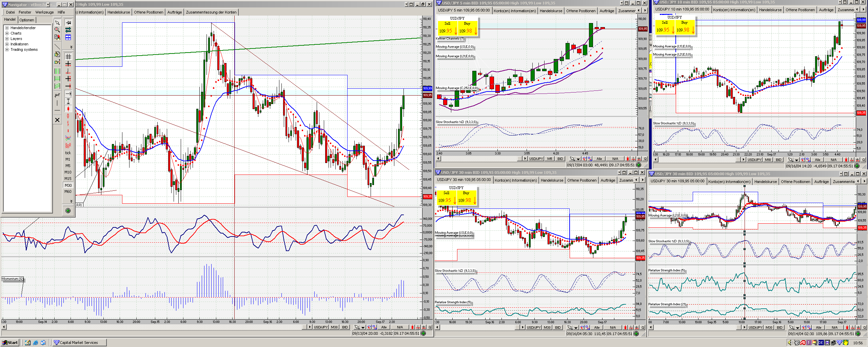Select the M30 timeframe in vertical toolbar
This screenshot has width=868, height=347.
(x=68, y=185)
